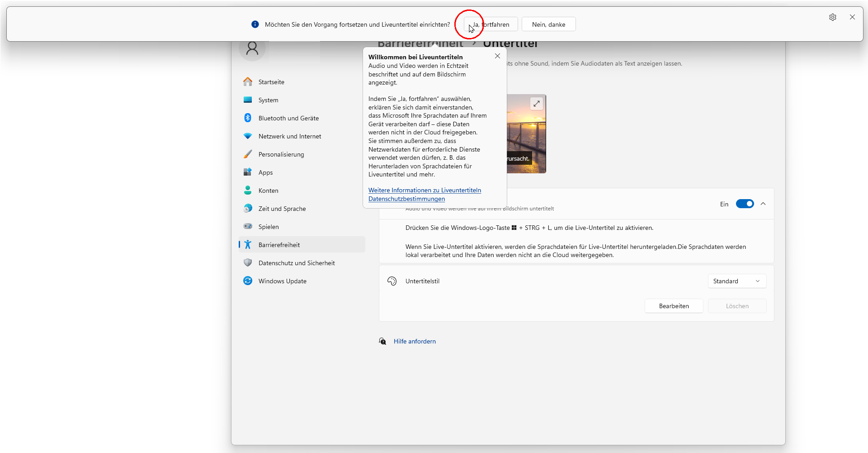
Task: Click Zeit und Sprache globe icon
Action: coord(248,208)
